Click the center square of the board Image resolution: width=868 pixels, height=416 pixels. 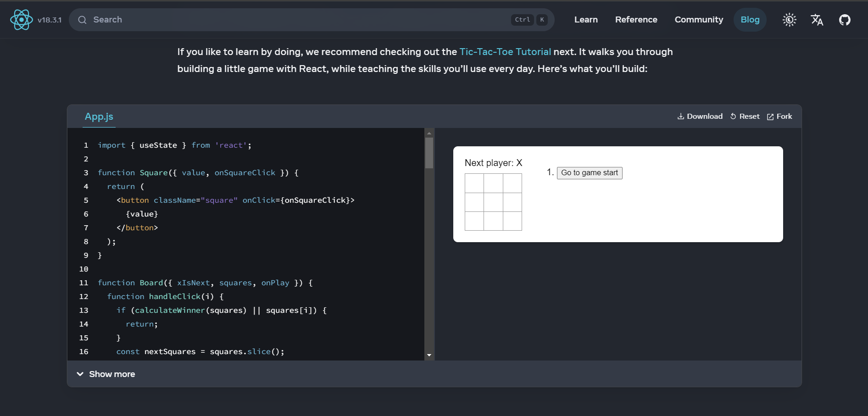coord(493,202)
